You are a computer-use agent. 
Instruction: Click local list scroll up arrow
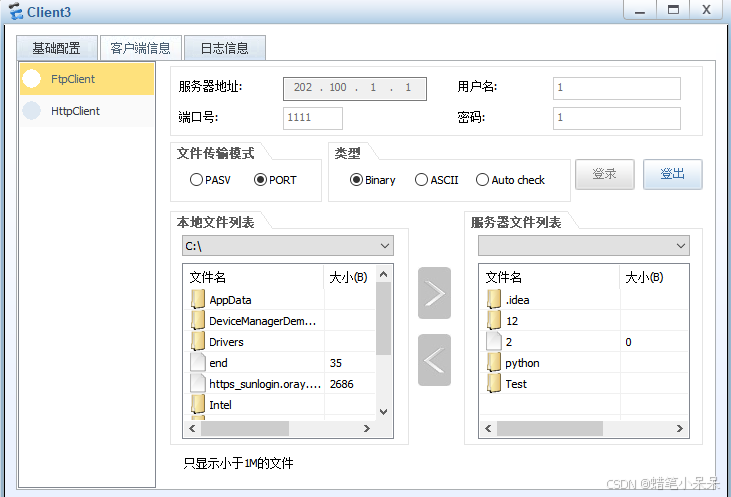(383, 274)
